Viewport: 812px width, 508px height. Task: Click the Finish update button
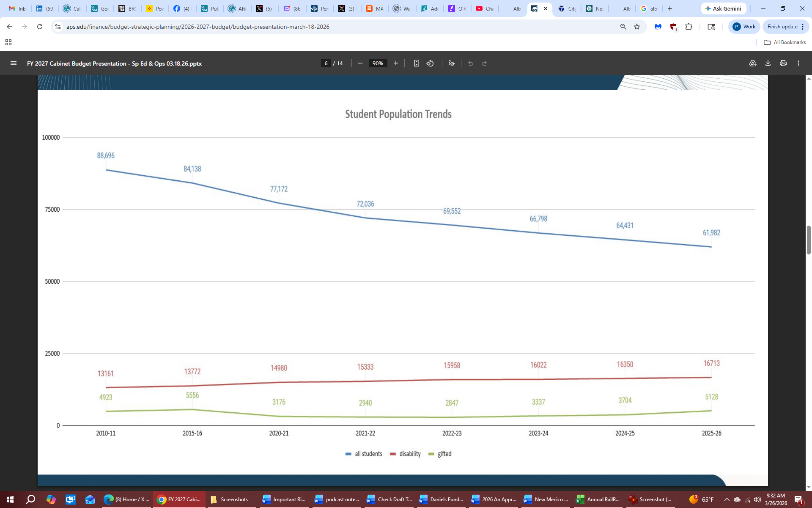coord(782,27)
